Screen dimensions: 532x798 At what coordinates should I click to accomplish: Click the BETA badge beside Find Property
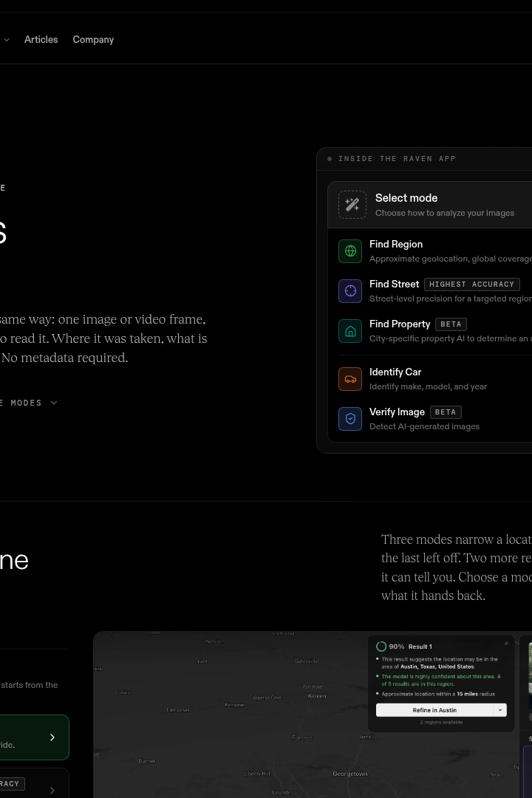[451, 324]
